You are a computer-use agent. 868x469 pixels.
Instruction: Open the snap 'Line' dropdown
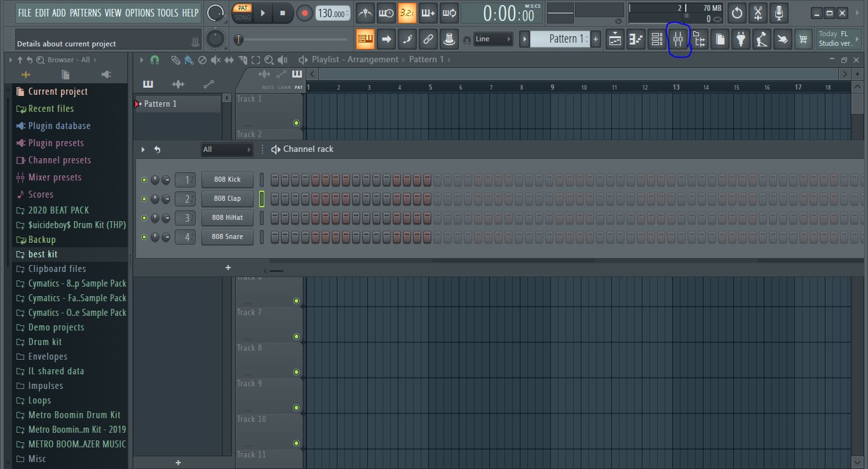[x=493, y=39]
